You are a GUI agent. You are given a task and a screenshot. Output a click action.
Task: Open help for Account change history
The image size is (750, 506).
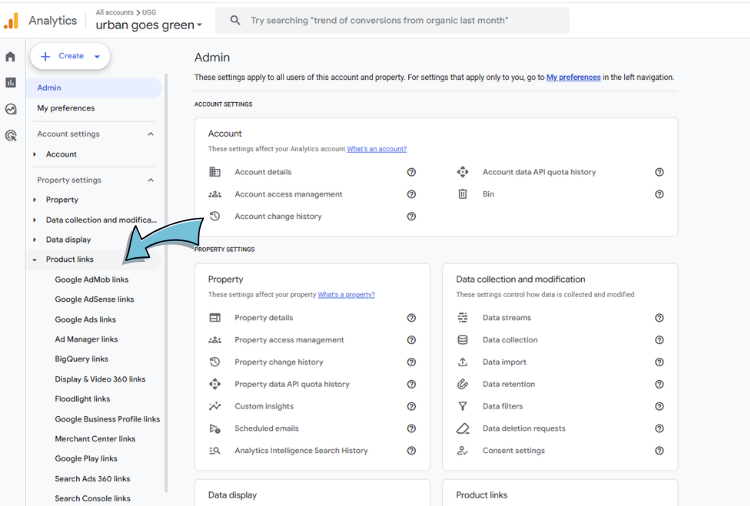[411, 217]
